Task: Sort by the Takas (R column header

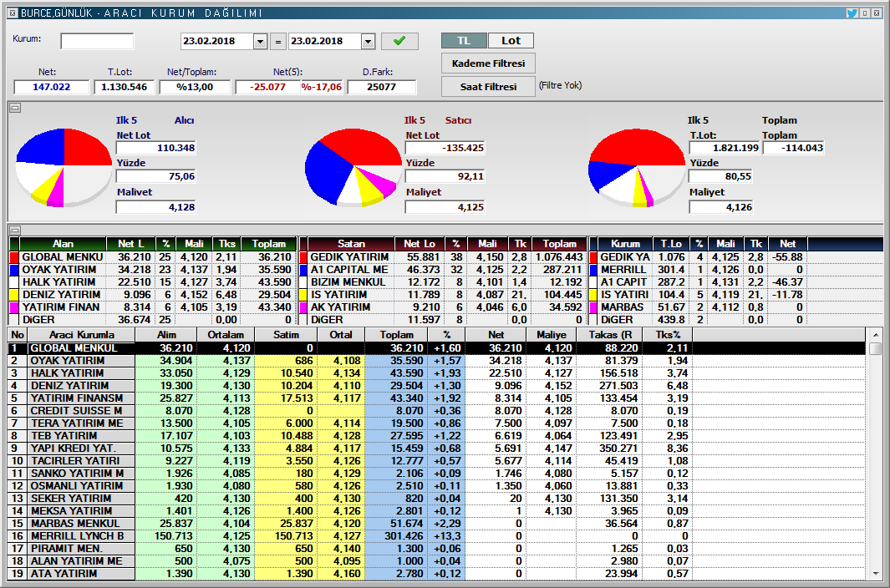Action: tap(610, 335)
